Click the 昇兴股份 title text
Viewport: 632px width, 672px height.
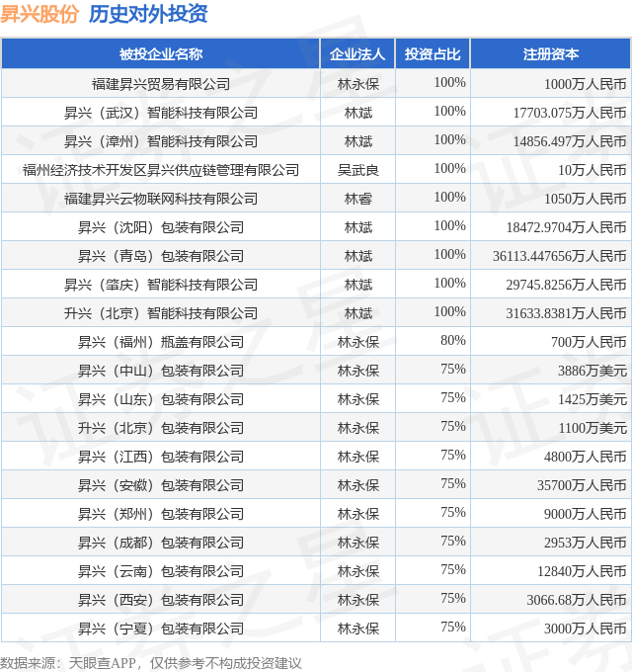click(x=39, y=14)
